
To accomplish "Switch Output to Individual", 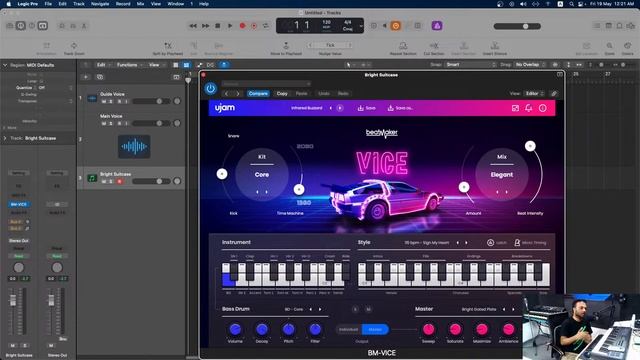I will (349, 329).
